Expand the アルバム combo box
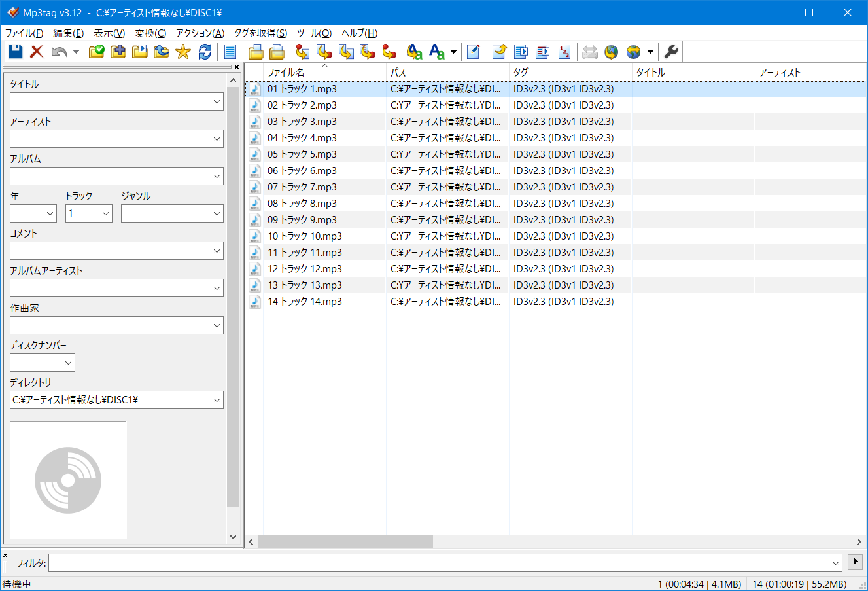The width and height of the screenshot is (868, 591). (217, 176)
